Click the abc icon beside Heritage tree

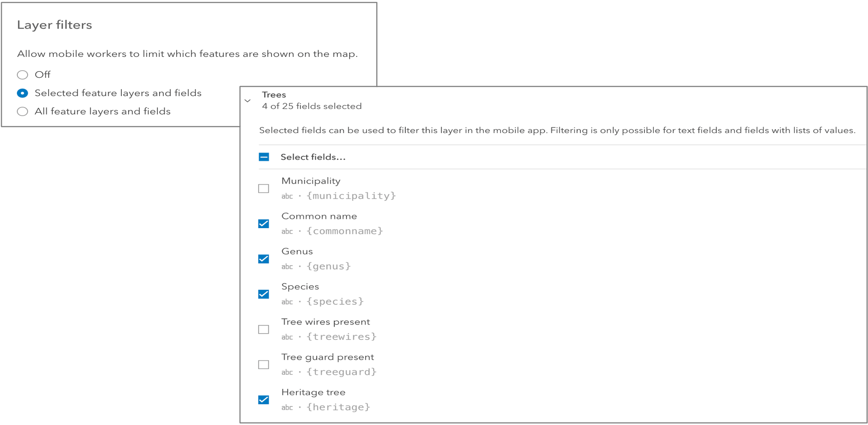[287, 407]
